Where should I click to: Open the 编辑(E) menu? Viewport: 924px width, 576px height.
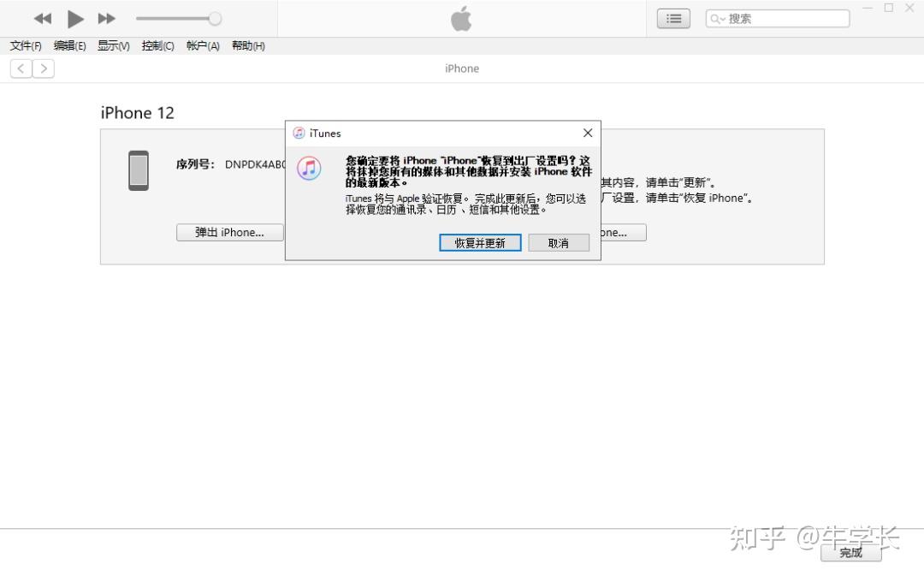point(69,46)
